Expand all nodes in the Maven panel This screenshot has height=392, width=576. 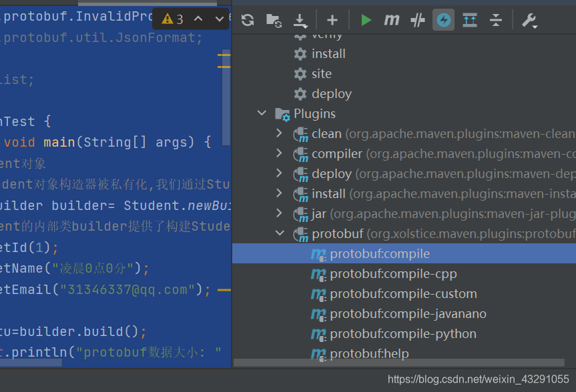[469, 20]
